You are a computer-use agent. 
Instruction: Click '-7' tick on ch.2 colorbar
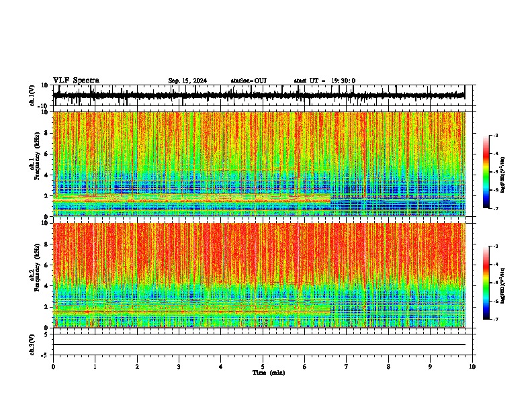point(495,319)
